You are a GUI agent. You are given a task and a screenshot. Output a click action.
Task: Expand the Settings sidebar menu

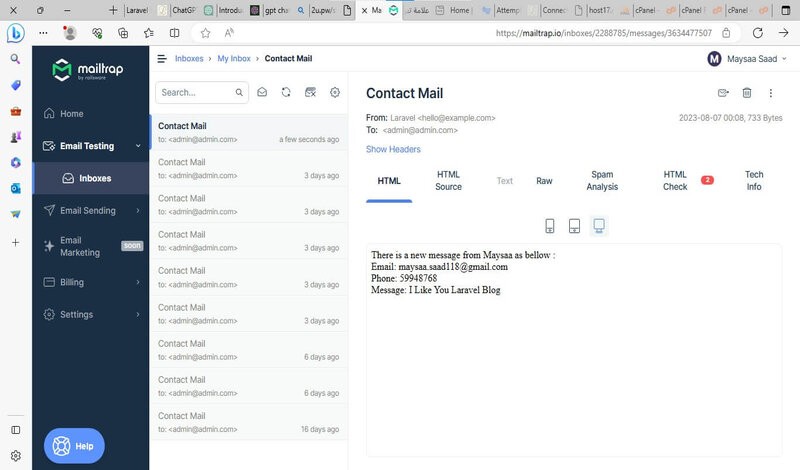coord(90,314)
